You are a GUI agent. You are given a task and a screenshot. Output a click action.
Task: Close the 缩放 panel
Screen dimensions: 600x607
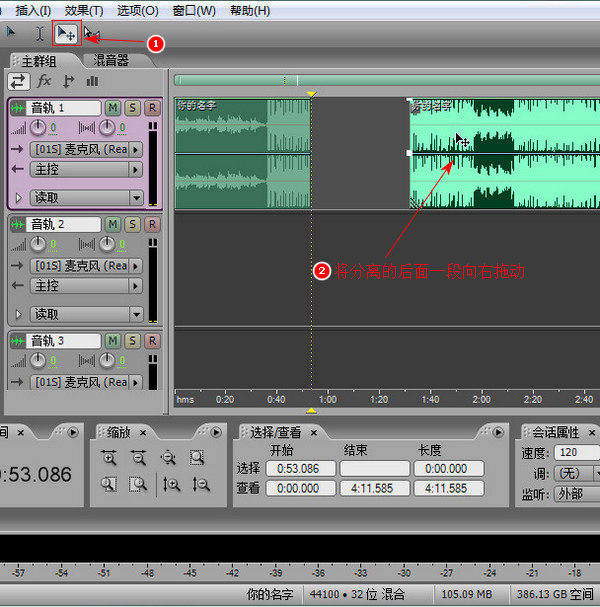[143, 433]
